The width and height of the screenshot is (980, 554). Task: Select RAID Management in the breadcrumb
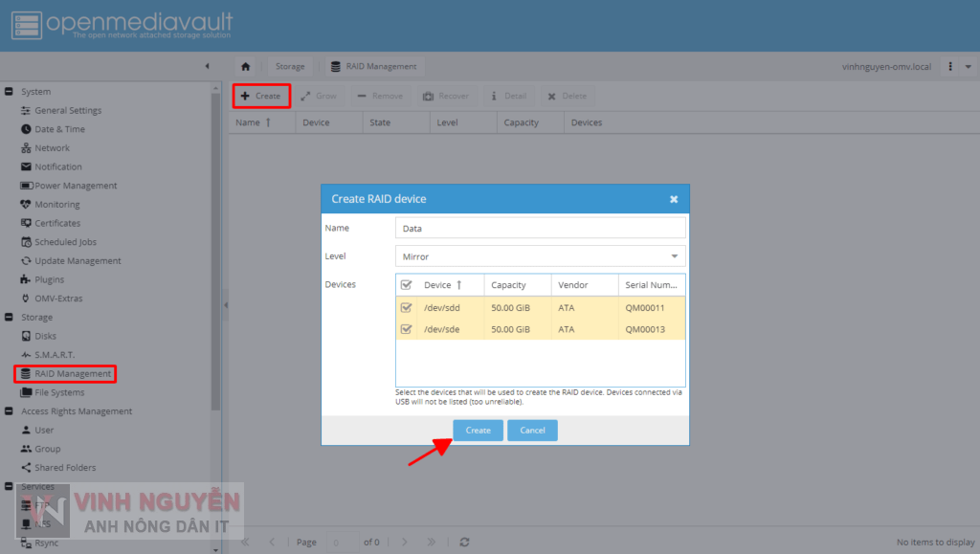[377, 66]
